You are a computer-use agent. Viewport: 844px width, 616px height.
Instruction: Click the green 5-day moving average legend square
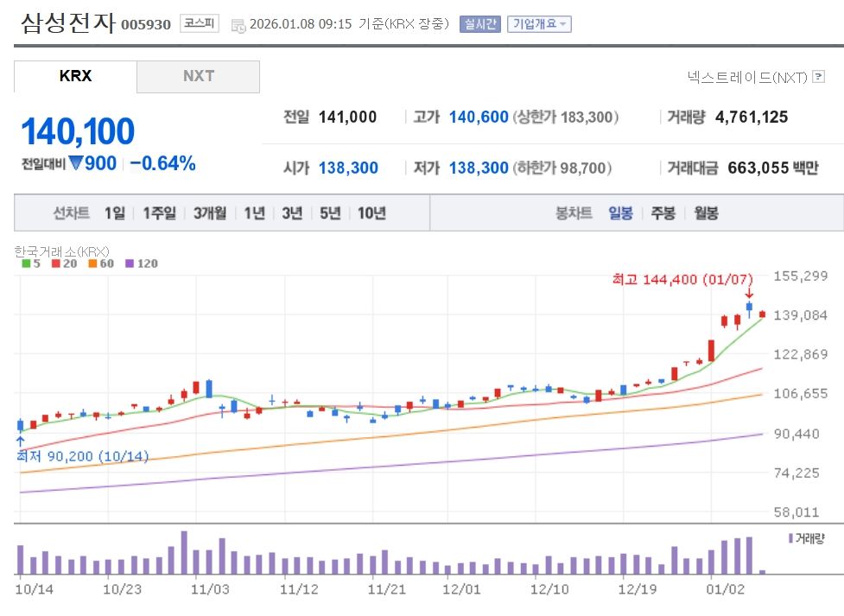(x=26, y=264)
